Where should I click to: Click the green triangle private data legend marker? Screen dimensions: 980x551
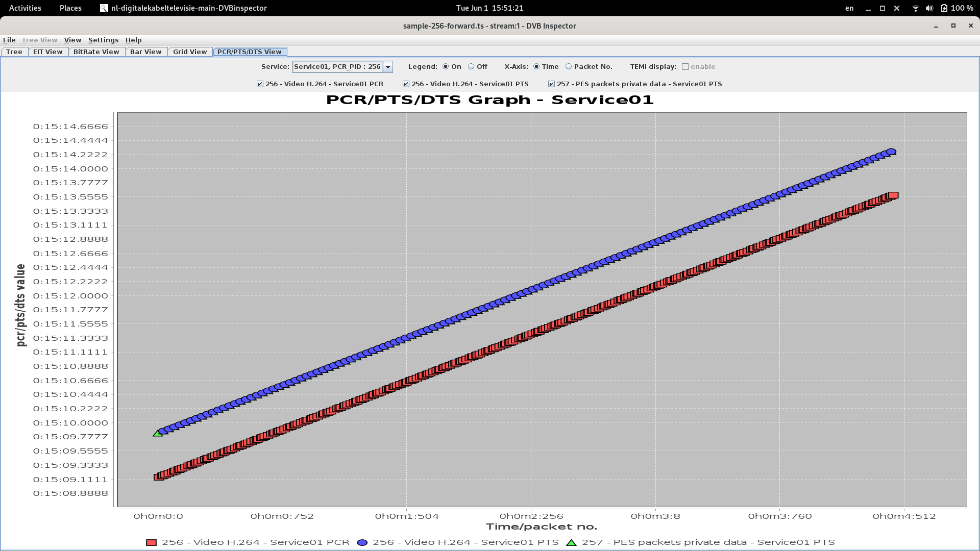[x=572, y=542]
